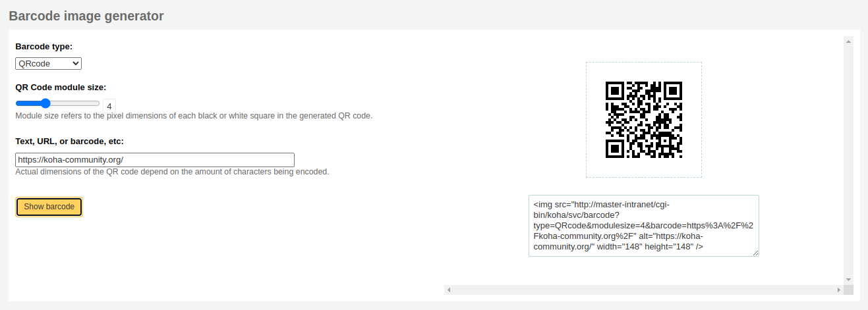Click the horizontal scrollbar left arrow
Viewport: 868px width, 310px height.
[448, 290]
